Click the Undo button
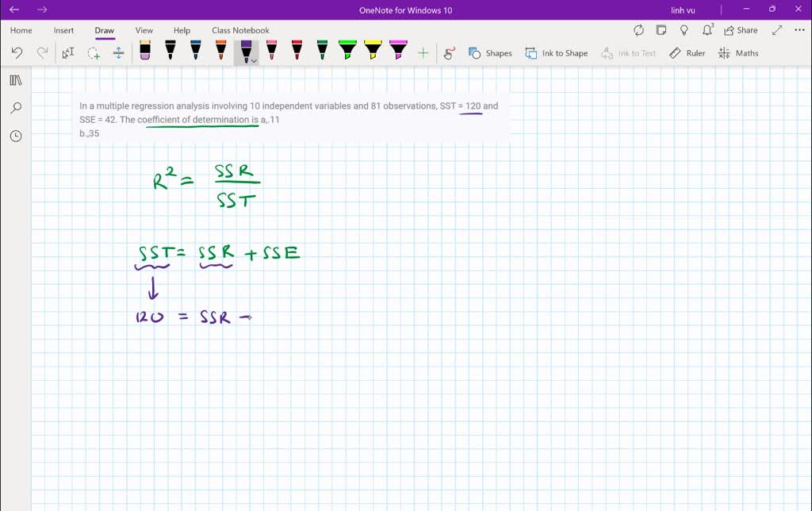Viewport: 812px width, 511px height. click(x=16, y=52)
